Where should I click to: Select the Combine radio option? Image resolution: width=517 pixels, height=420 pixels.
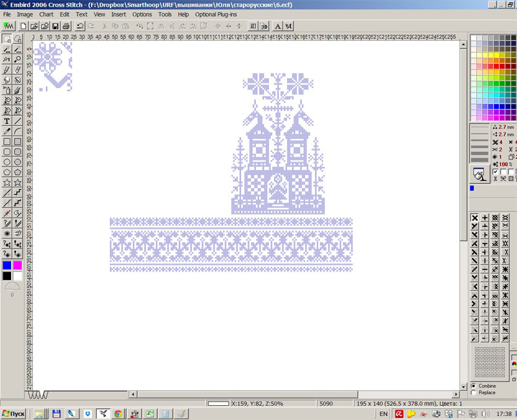tap(474, 386)
